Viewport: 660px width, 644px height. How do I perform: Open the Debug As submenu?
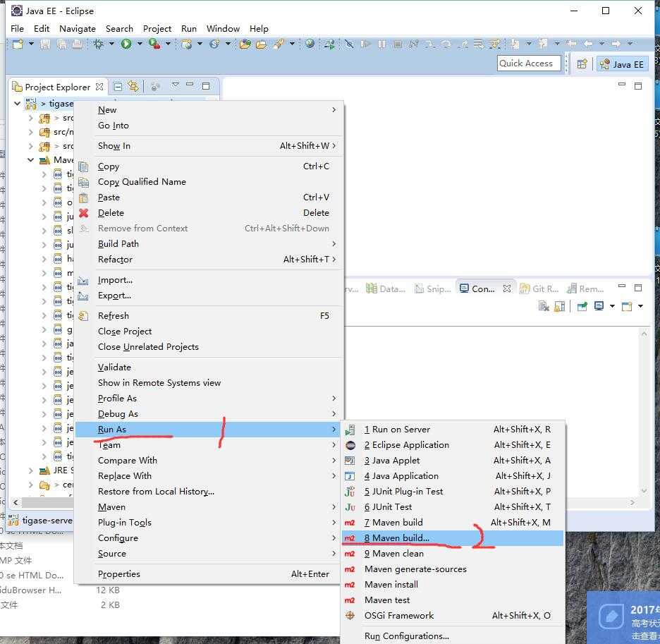208,414
